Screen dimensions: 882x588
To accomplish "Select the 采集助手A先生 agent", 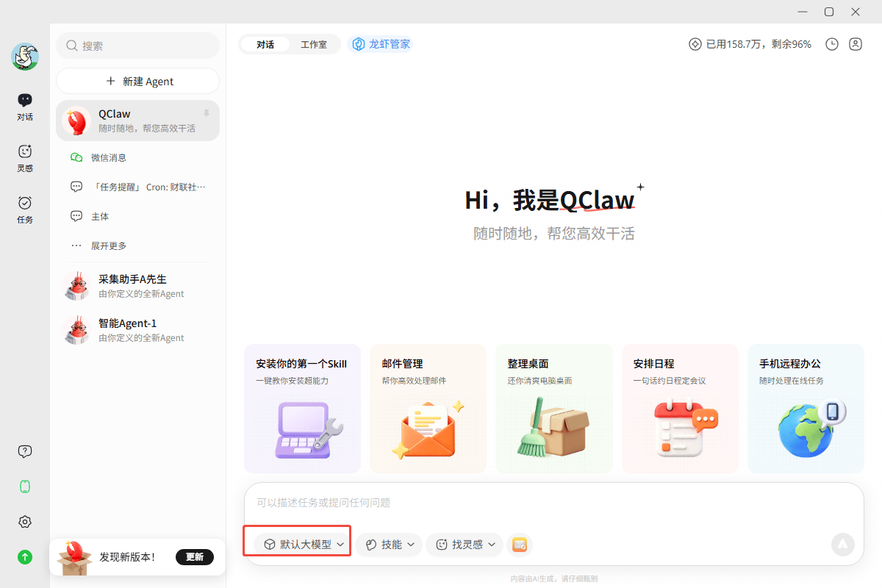I will (138, 286).
